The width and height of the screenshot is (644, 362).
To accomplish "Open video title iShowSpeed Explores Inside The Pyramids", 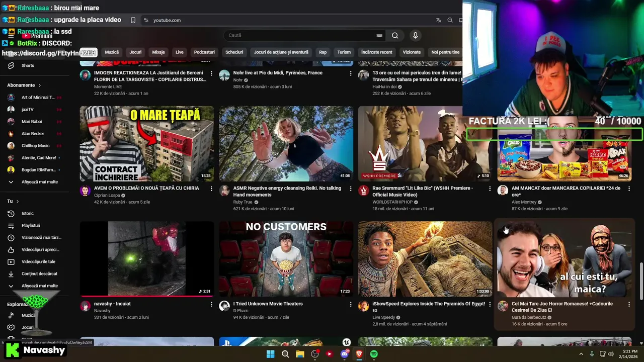I will pyautogui.click(x=429, y=304).
